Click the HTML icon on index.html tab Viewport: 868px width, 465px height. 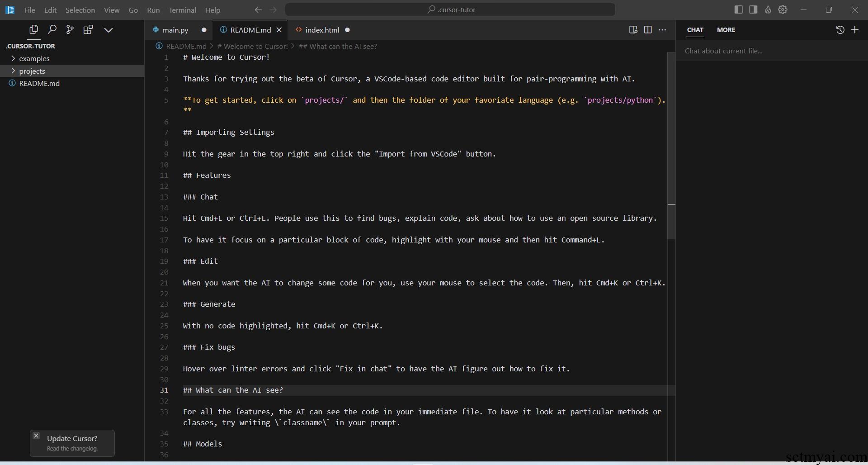pyautogui.click(x=298, y=30)
